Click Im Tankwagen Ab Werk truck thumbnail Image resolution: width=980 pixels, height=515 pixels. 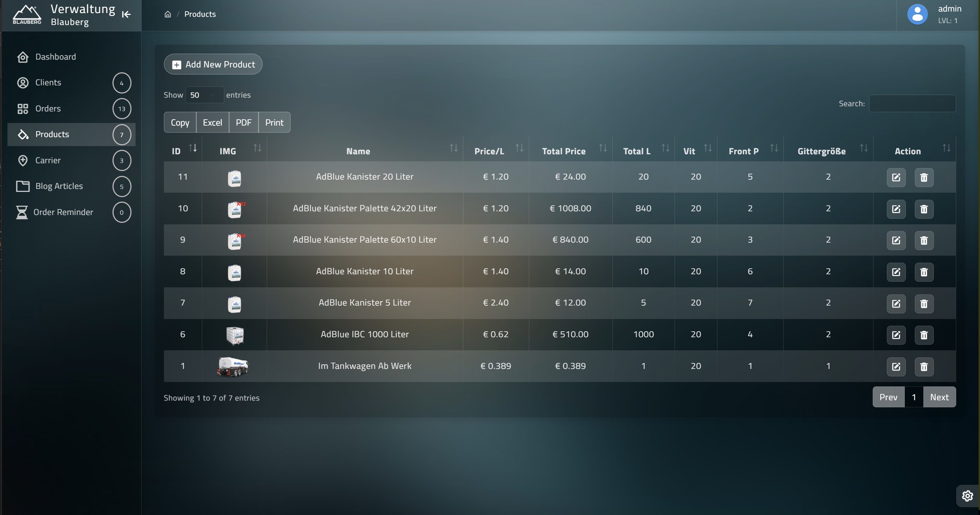[x=233, y=367]
